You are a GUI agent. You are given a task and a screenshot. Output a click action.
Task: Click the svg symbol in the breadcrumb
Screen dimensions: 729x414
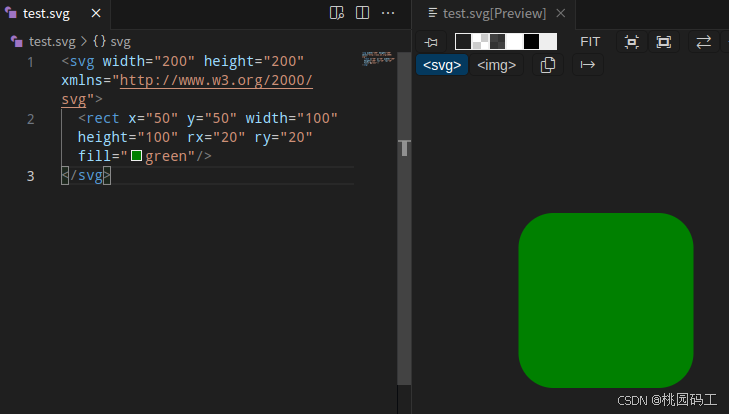[112, 41]
